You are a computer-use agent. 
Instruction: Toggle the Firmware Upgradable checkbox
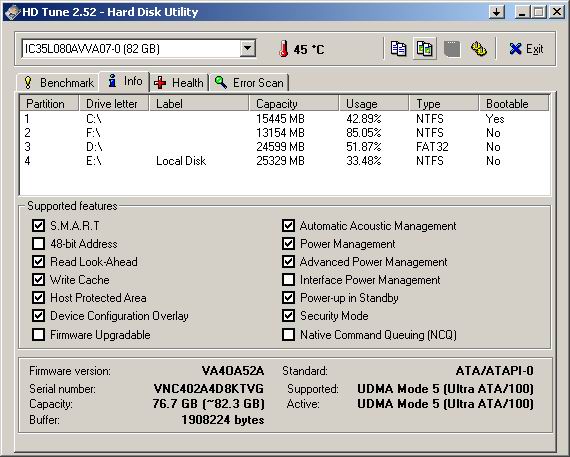pos(38,334)
